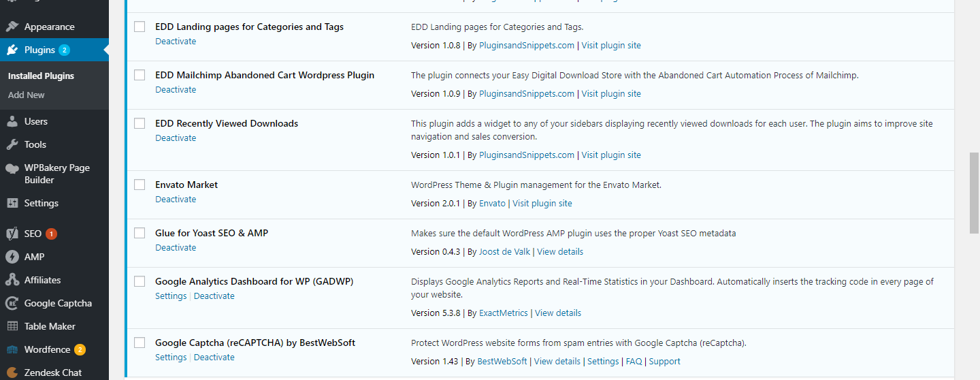The width and height of the screenshot is (980, 380).
Task: Click the Zendesk Chat icon
Action: click(12, 373)
